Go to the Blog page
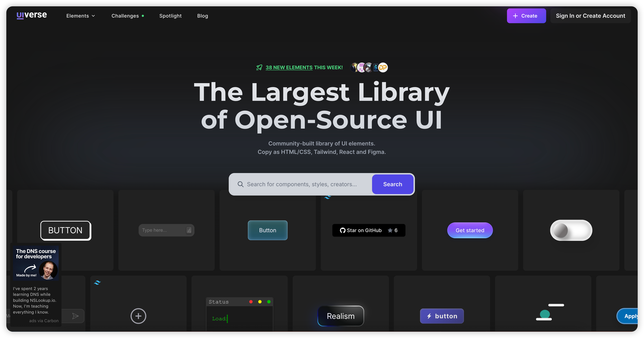 [203, 16]
